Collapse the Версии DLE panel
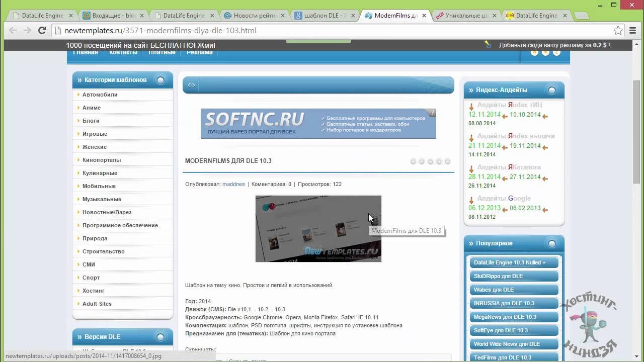 click(160, 337)
